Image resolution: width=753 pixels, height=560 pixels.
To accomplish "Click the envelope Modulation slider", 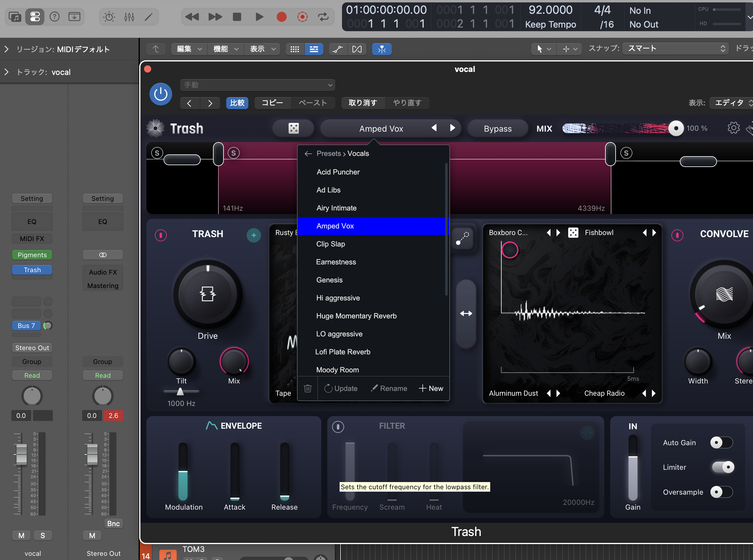I will point(183,472).
